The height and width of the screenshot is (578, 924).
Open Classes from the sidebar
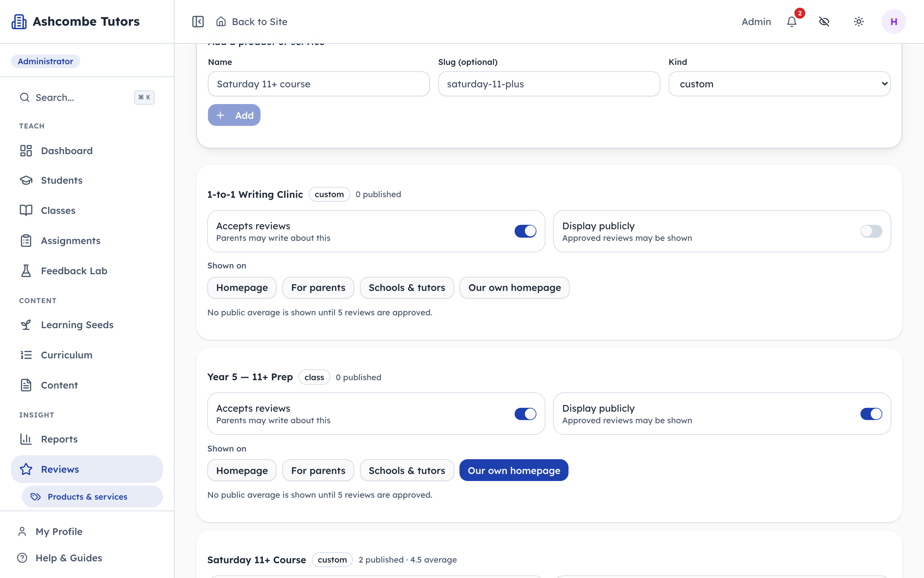(87, 210)
